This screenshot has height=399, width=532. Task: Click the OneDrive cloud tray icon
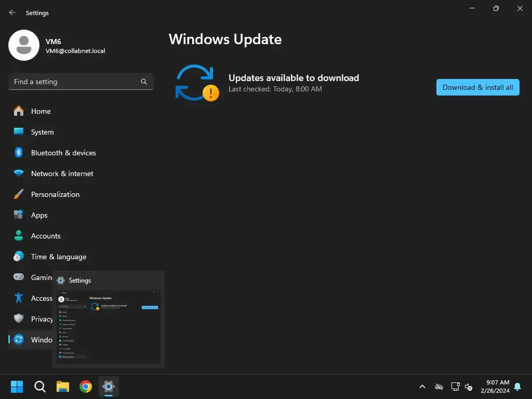[x=439, y=387]
